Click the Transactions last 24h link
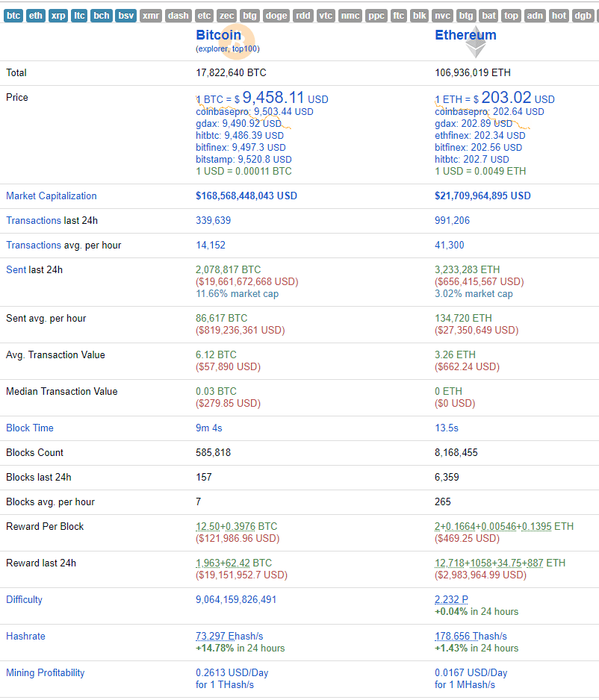Screen dimensions: 599x700 pyautogui.click(x=34, y=221)
